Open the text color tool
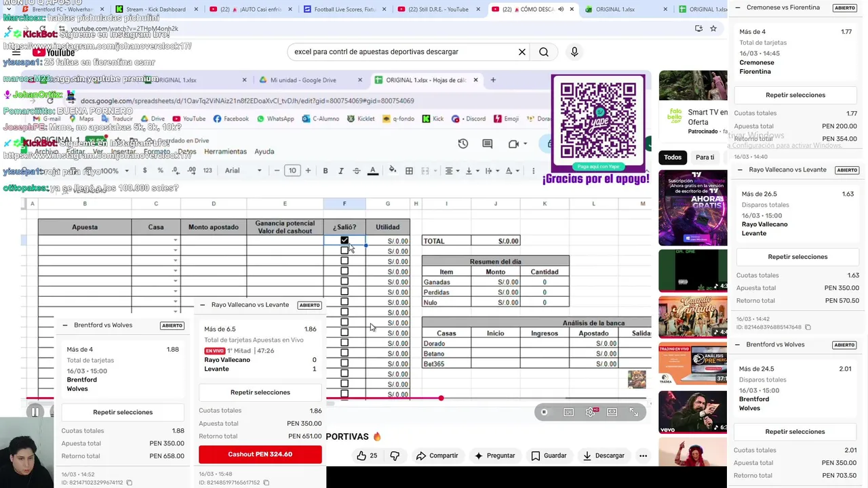The image size is (868, 488). [372, 171]
